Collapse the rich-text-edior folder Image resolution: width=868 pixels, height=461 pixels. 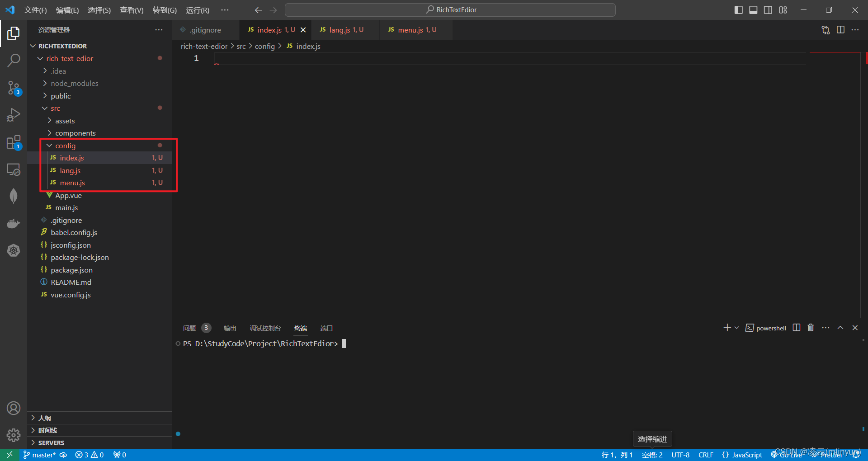pos(99,58)
